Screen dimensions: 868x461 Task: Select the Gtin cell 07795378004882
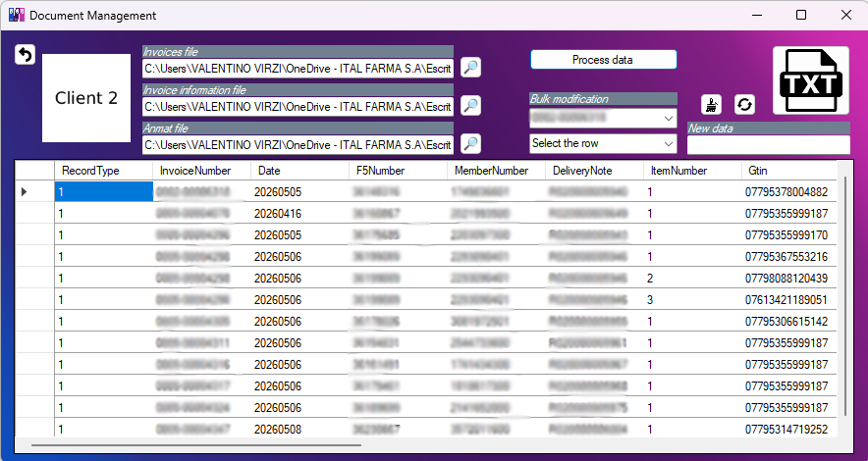click(x=788, y=192)
